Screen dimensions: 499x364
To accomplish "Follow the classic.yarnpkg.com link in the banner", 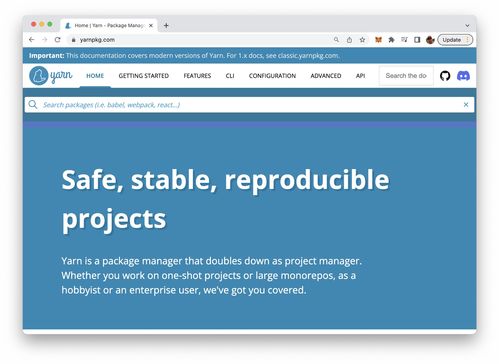I will click(308, 56).
